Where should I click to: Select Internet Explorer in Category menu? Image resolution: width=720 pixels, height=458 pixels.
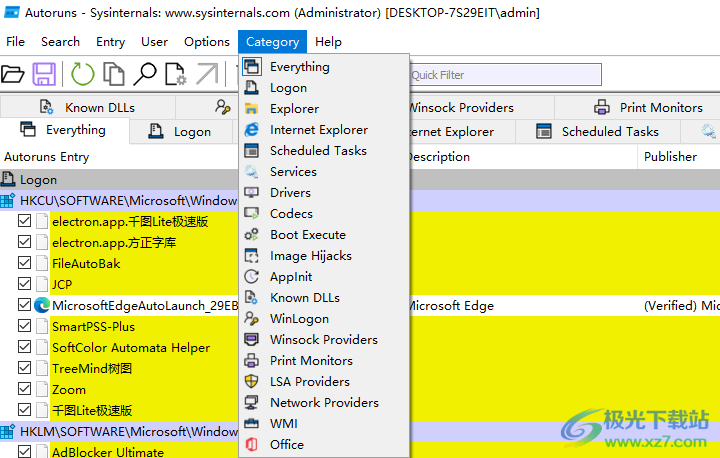[x=324, y=130]
